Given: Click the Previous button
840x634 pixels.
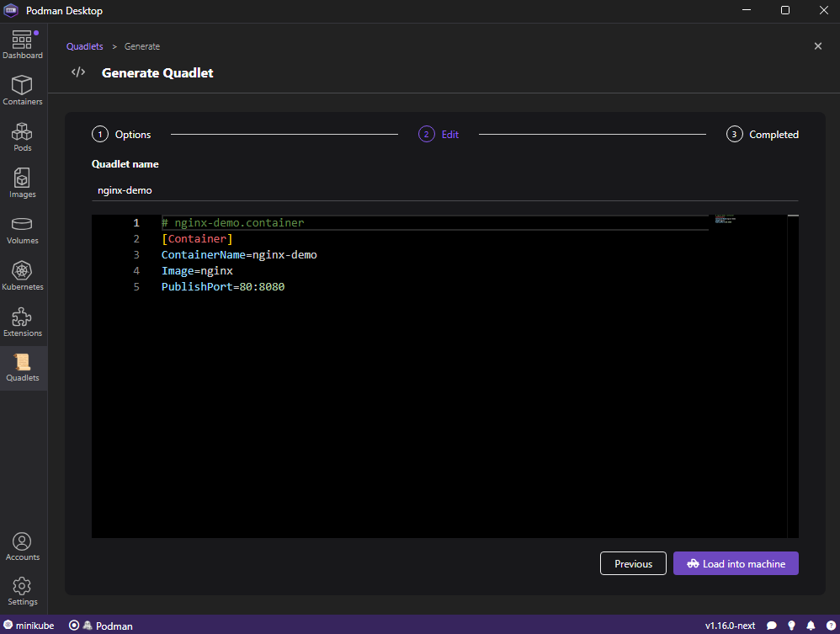Looking at the screenshot, I should click(x=633, y=564).
